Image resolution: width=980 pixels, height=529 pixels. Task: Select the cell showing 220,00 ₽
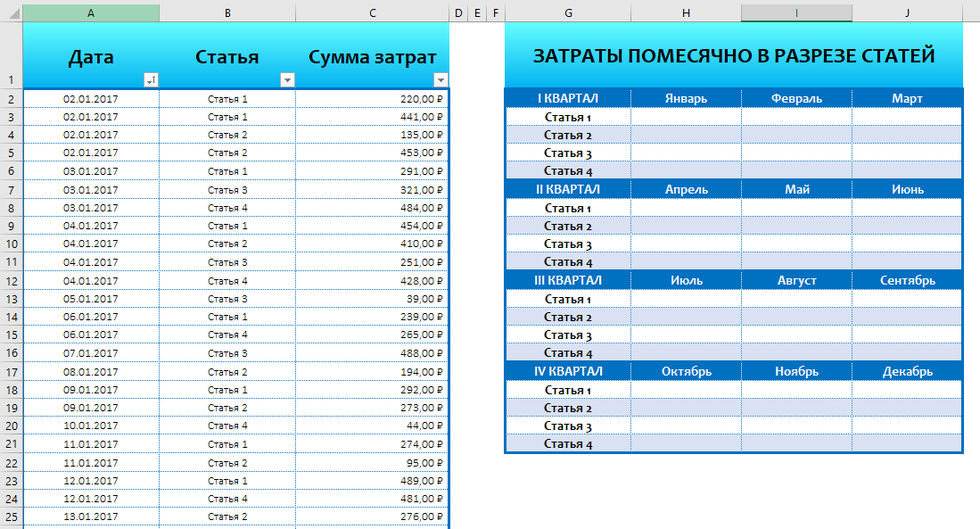tap(372, 98)
